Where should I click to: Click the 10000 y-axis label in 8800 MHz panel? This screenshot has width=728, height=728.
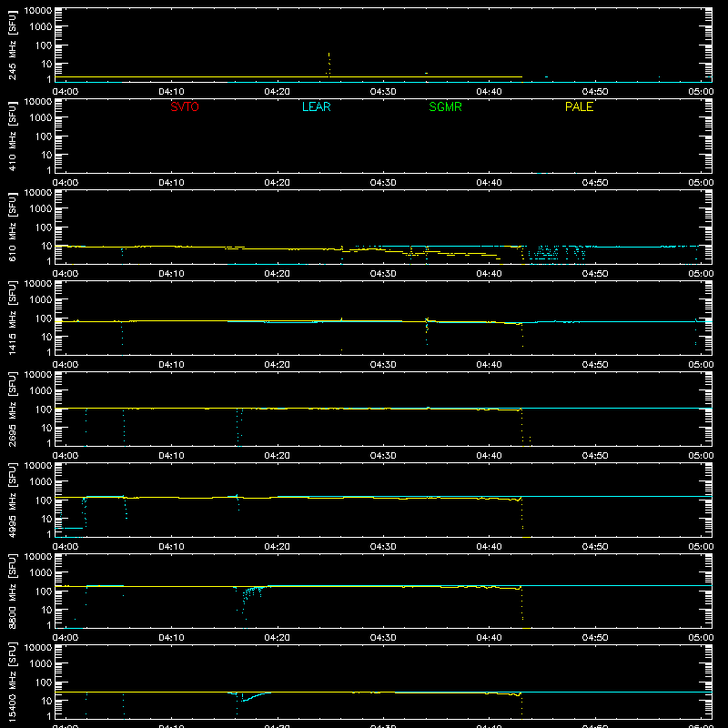point(38,557)
